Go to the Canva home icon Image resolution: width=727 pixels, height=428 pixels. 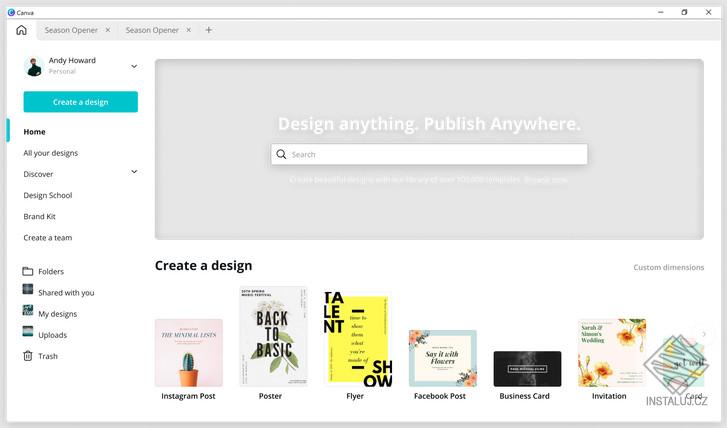pos(21,30)
